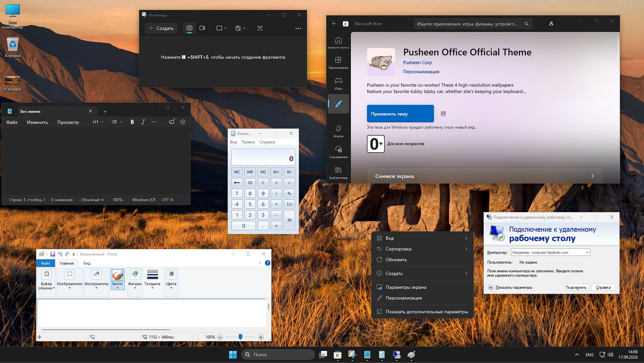Open the Pusheen Corp publisher link
The height and width of the screenshot is (363, 644).
pyautogui.click(x=417, y=62)
